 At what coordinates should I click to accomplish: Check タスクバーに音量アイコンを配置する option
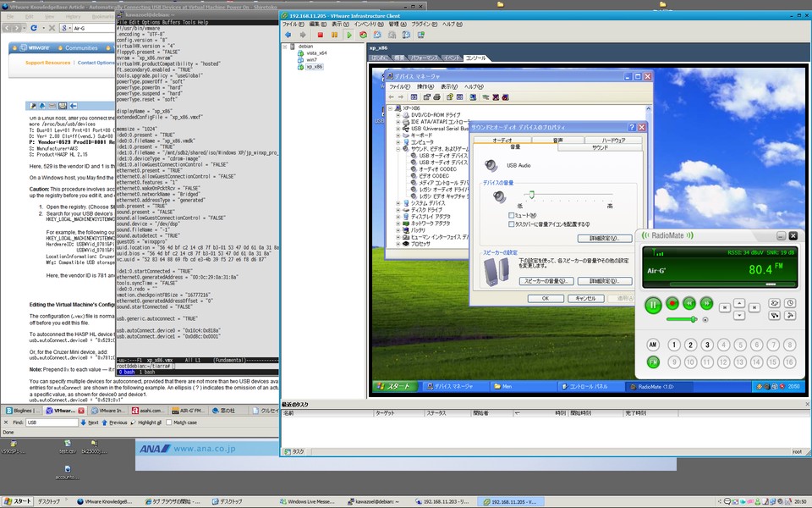click(x=510, y=224)
